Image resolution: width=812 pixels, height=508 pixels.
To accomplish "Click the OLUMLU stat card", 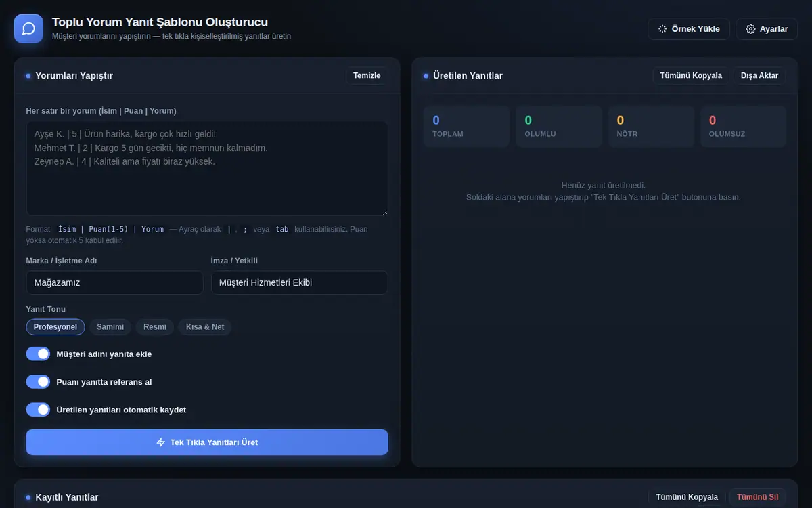I will click(559, 127).
